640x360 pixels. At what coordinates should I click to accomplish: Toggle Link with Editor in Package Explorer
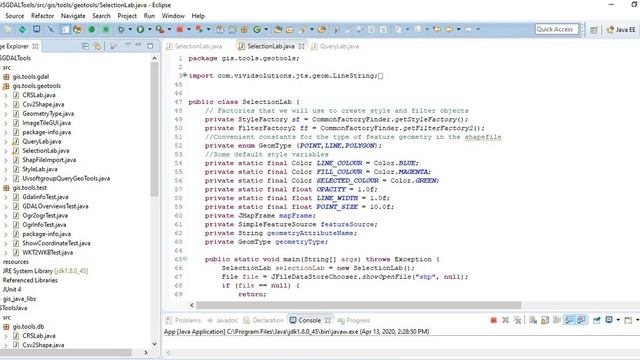point(97,46)
